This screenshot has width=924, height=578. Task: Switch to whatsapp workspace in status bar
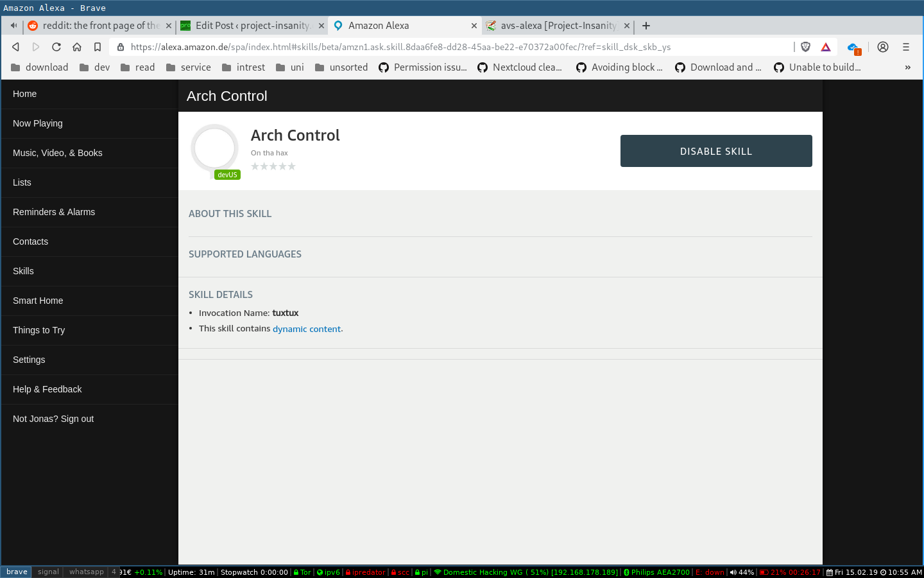click(x=86, y=572)
